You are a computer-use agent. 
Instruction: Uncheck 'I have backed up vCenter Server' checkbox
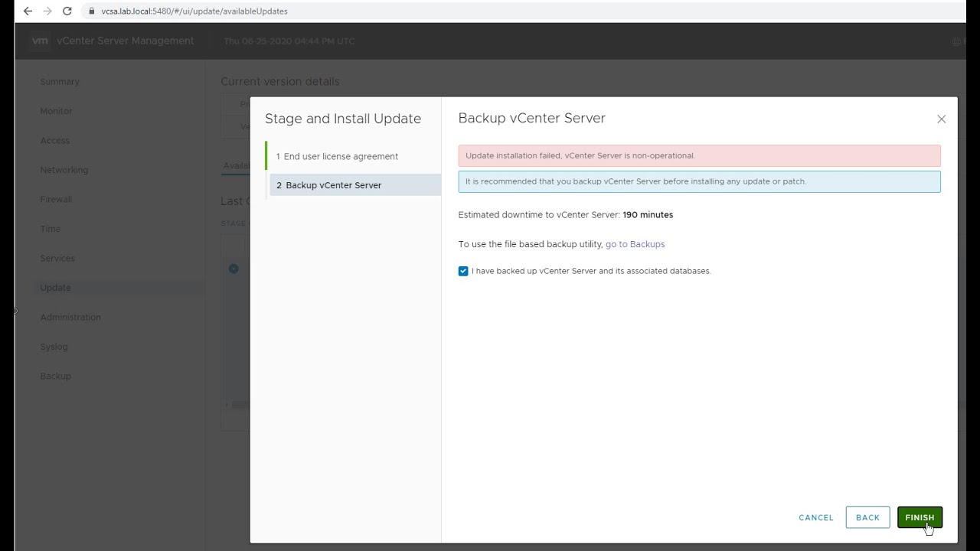click(463, 271)
